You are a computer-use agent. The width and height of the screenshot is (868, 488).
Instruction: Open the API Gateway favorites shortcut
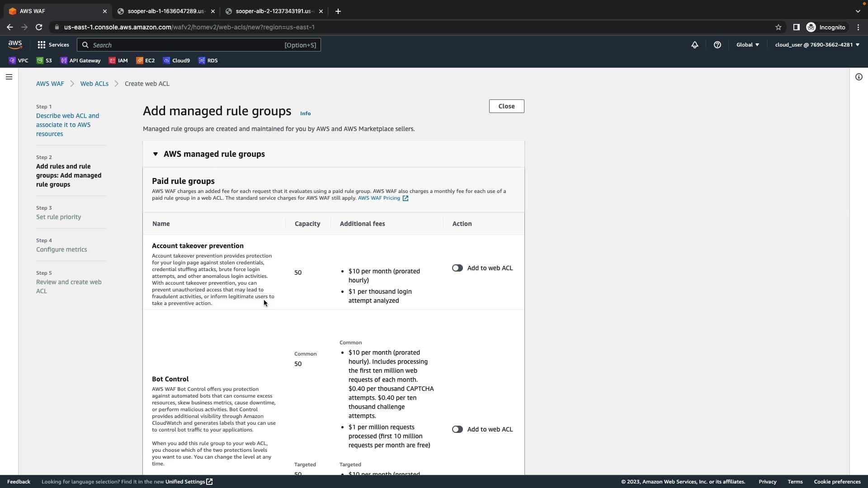(x=80, y=61)
